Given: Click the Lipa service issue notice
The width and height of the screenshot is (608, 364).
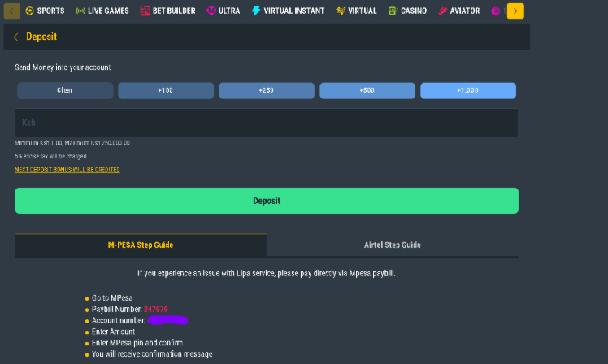Looking at the screenshot, I should 267,273.
